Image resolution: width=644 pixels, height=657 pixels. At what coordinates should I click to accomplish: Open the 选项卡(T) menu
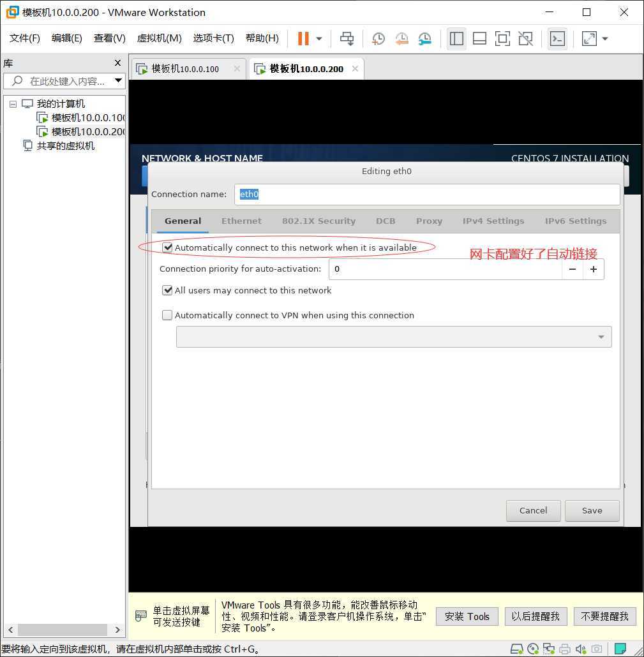pyautogui.click(x=213, y=38)
